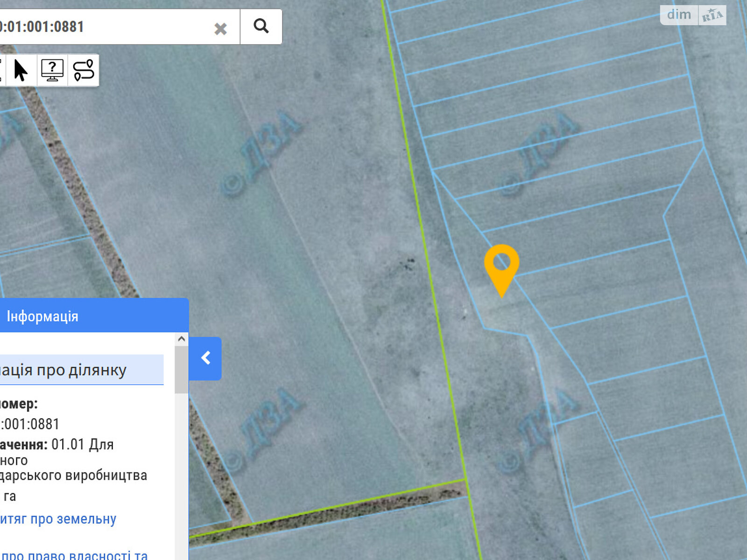Screen dimensions: 747x560
Task: Select the arrow pointer tool
Action: point(21,70)
